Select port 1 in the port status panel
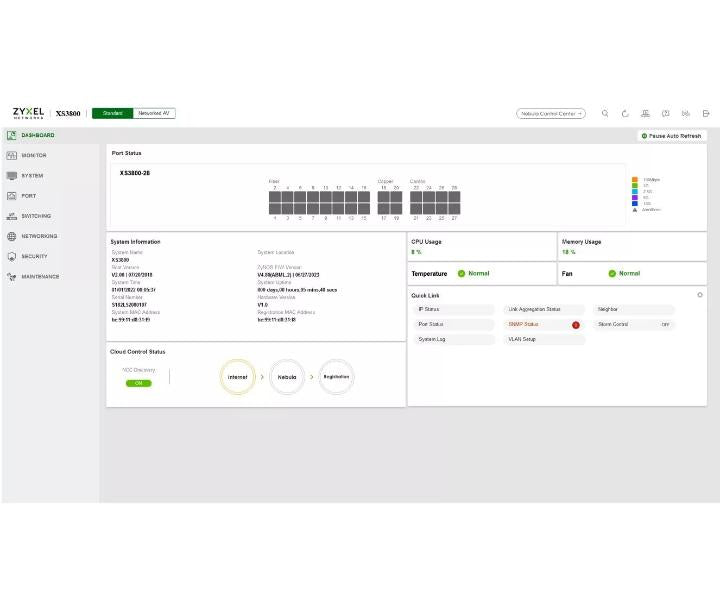The width and height of the screenshot is (720, 600). [275, 209]
